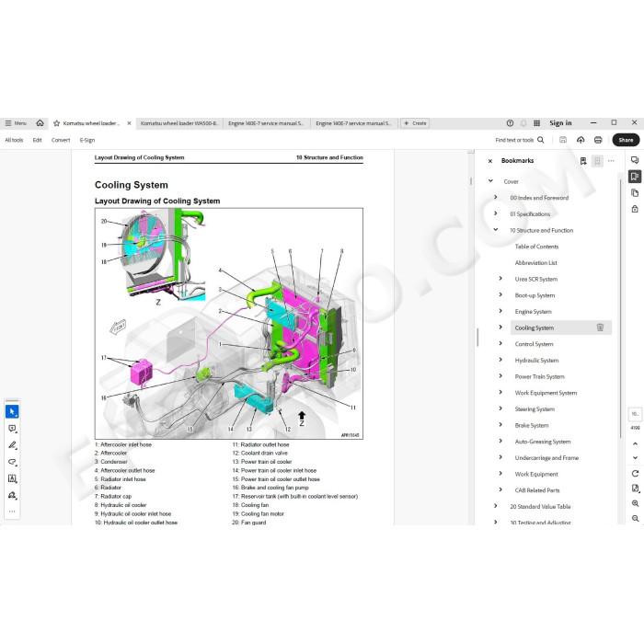Click the Share button
Screen dimensions: 644x644
point(626,140)
